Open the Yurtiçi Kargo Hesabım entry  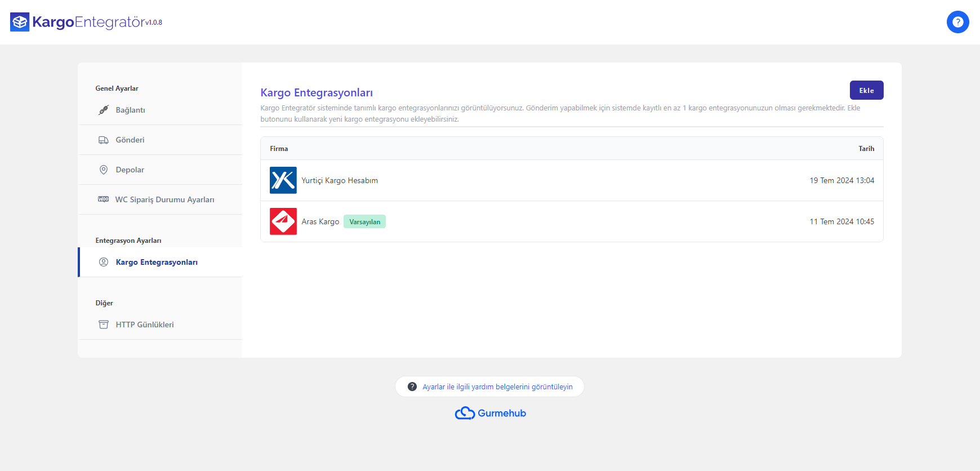(x=572, y=180)
